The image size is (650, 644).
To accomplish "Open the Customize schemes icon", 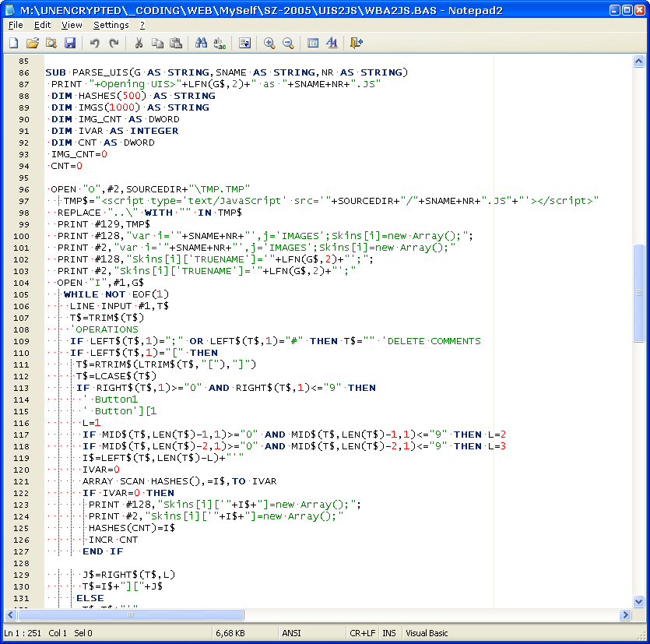I will 332,43.
